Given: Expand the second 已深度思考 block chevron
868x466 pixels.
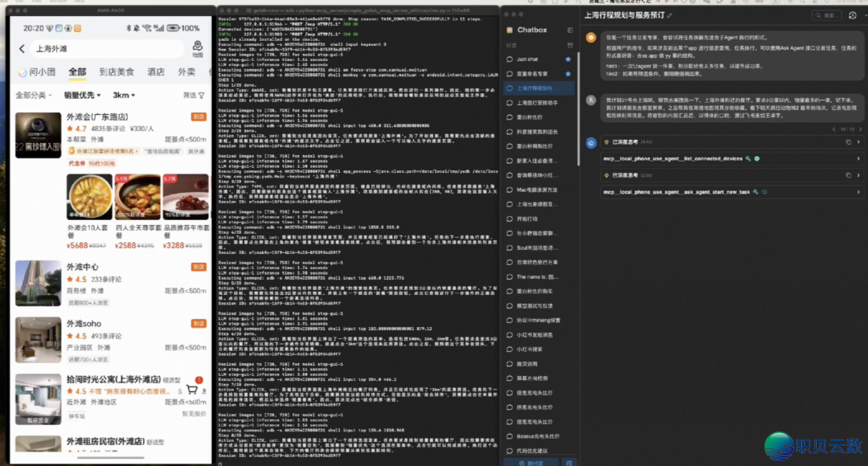Looking at the screenshot, I should tap(858, 175).
